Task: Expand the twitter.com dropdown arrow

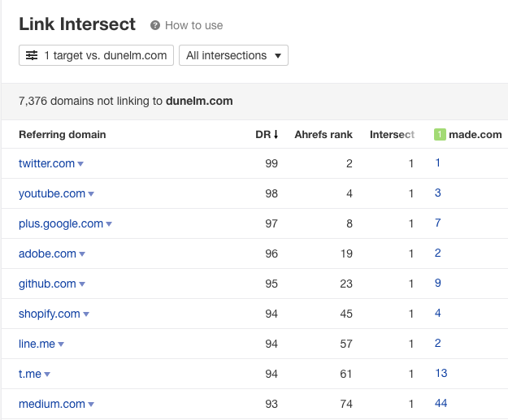Action: point(80,164)
